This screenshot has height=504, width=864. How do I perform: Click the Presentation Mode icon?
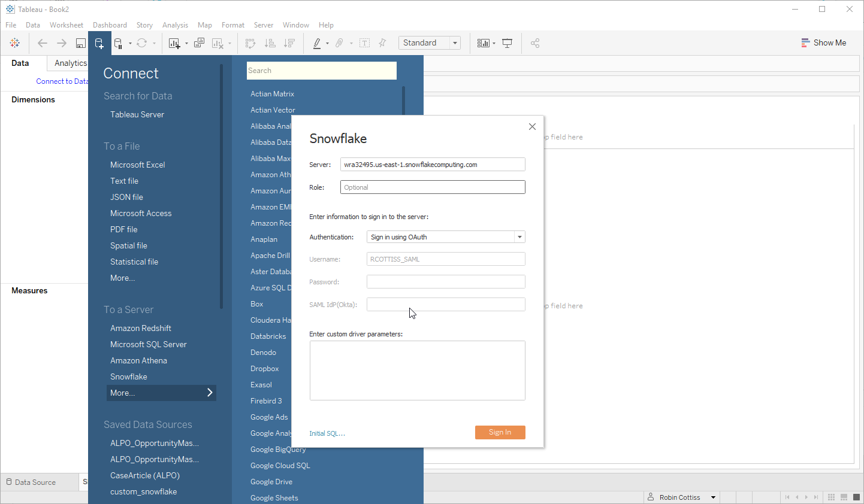(507, 43)
